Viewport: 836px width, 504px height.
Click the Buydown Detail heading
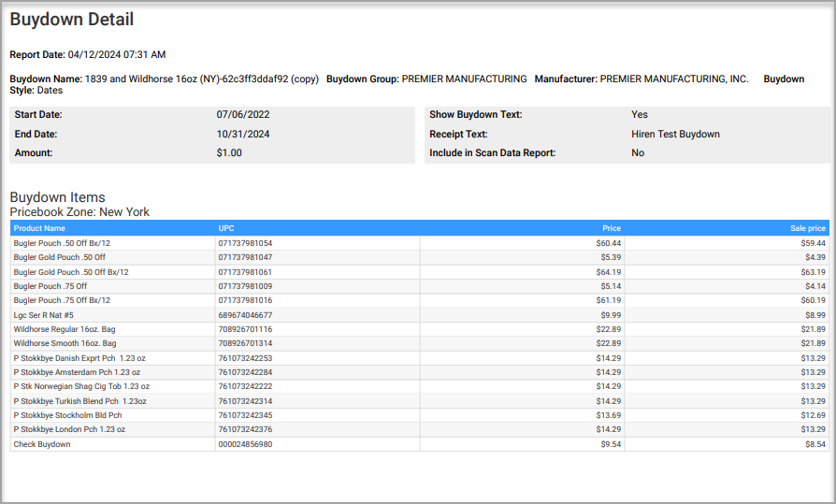click(71, 20)
